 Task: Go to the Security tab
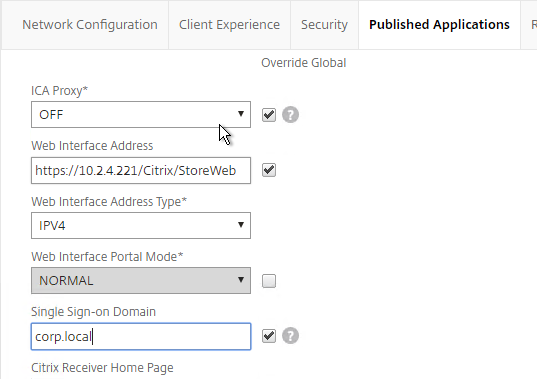(x=324, y=25)
